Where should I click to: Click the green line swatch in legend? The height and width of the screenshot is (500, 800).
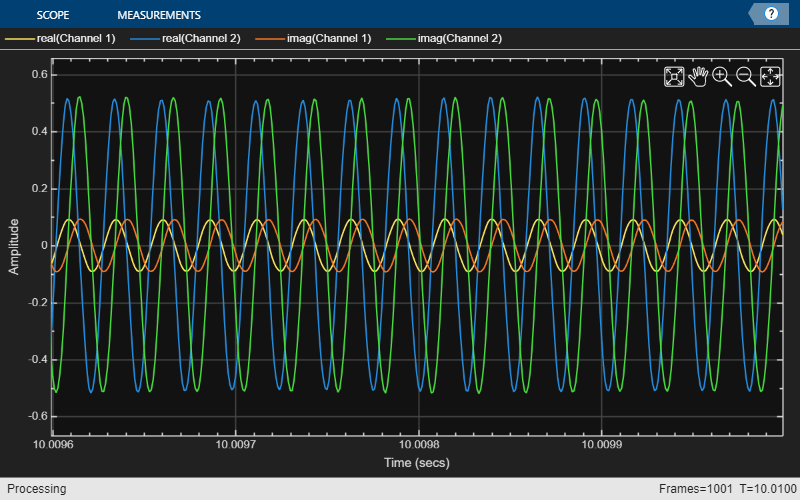click(x=402, y=39)
